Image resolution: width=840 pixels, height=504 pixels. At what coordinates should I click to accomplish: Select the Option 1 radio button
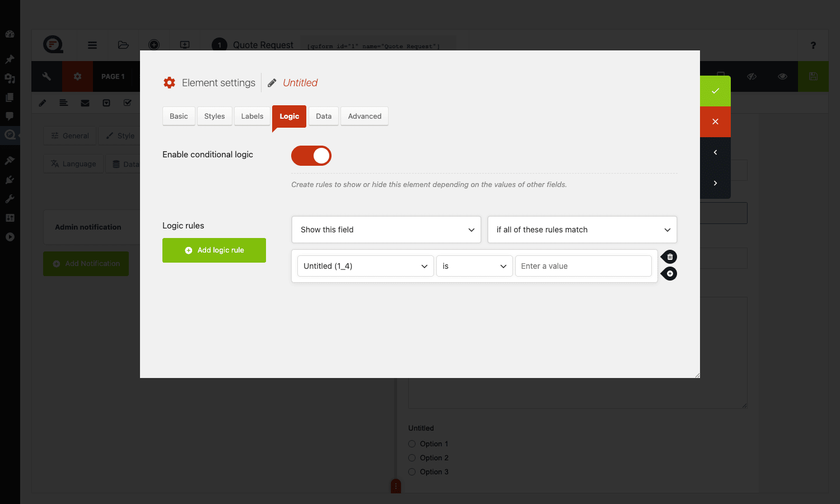[412, 444]
